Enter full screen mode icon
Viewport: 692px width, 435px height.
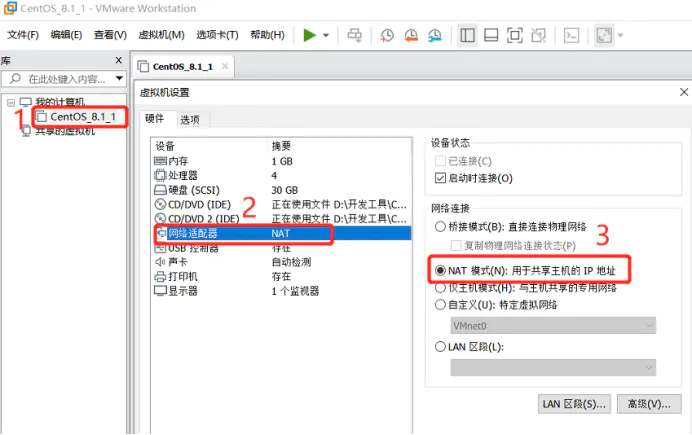515,35
